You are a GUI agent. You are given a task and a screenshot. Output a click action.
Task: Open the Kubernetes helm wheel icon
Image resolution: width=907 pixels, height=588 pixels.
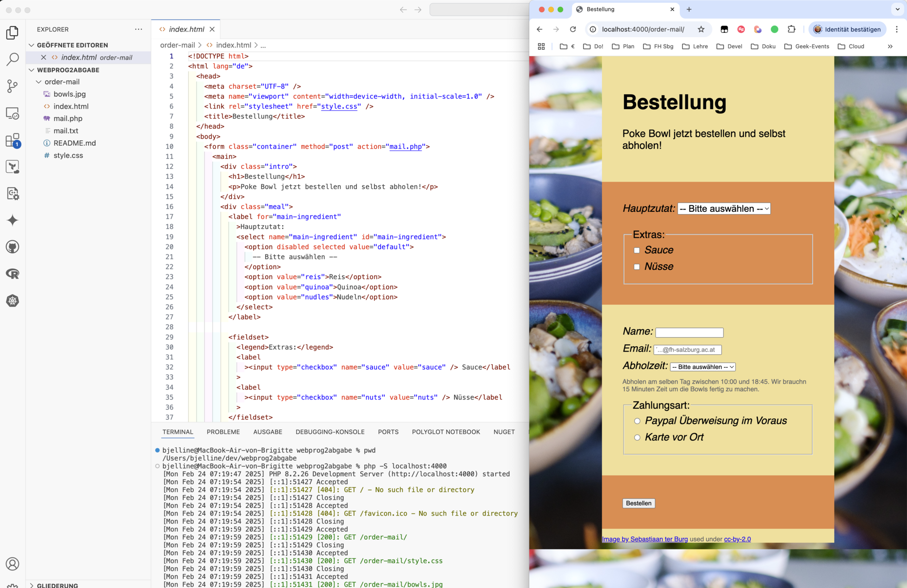tap(13, 301)
